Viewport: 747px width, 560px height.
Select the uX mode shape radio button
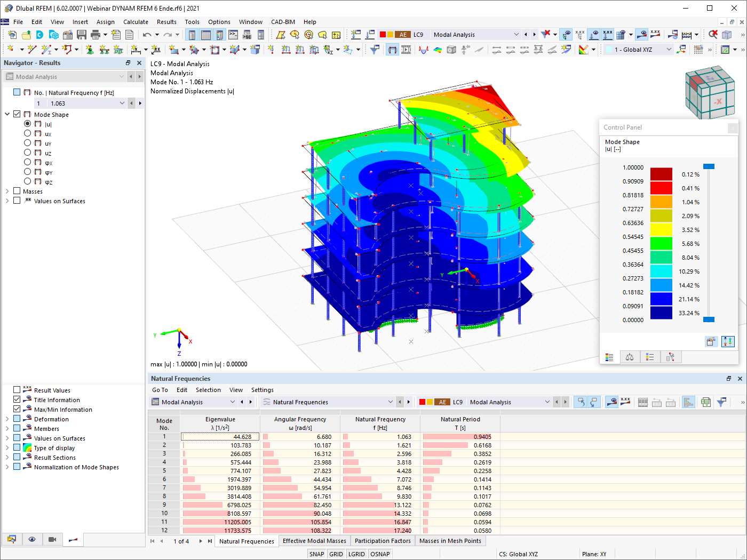coord(28,133)
